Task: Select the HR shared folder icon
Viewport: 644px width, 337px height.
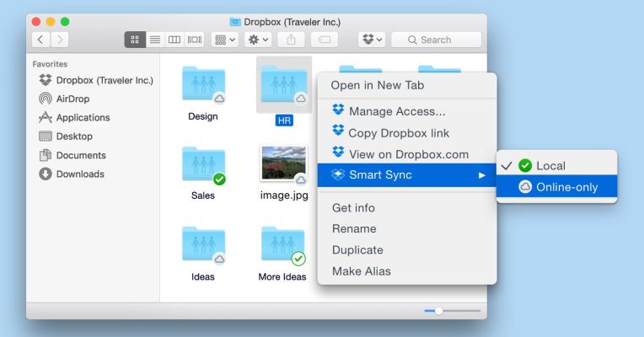Action: click(284, 84)
